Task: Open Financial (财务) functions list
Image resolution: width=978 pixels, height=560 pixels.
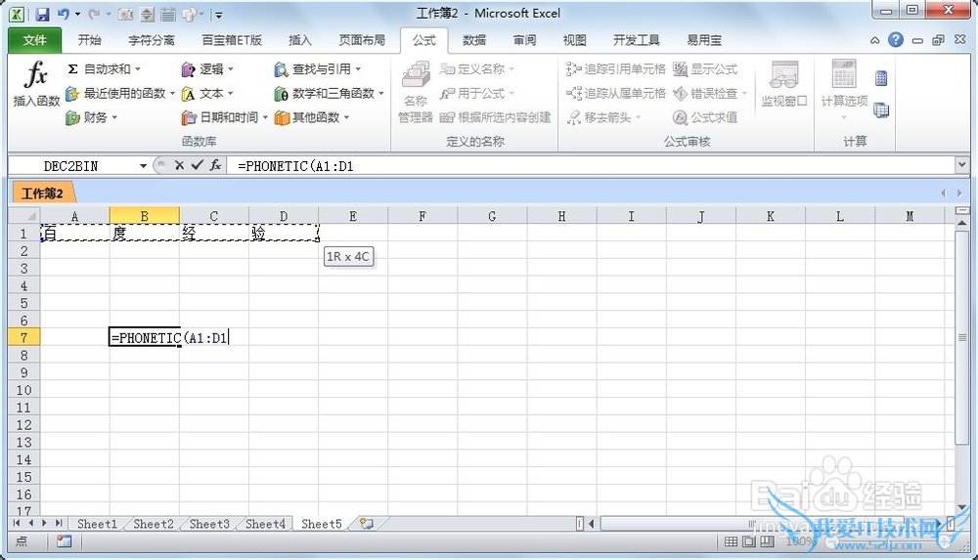Action: coord(91,117)
